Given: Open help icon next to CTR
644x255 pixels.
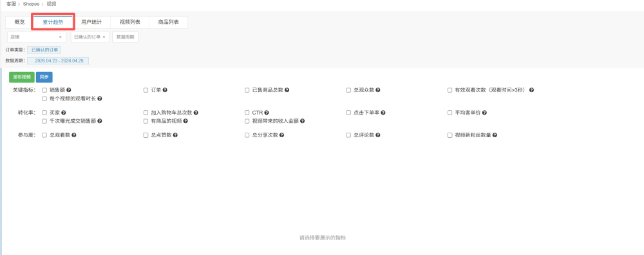Looking at the screenshot, I should pos(267,113).
